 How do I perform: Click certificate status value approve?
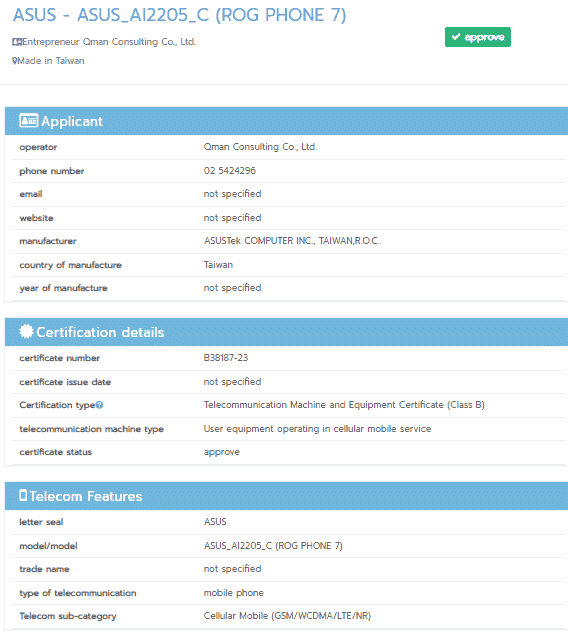221,452
